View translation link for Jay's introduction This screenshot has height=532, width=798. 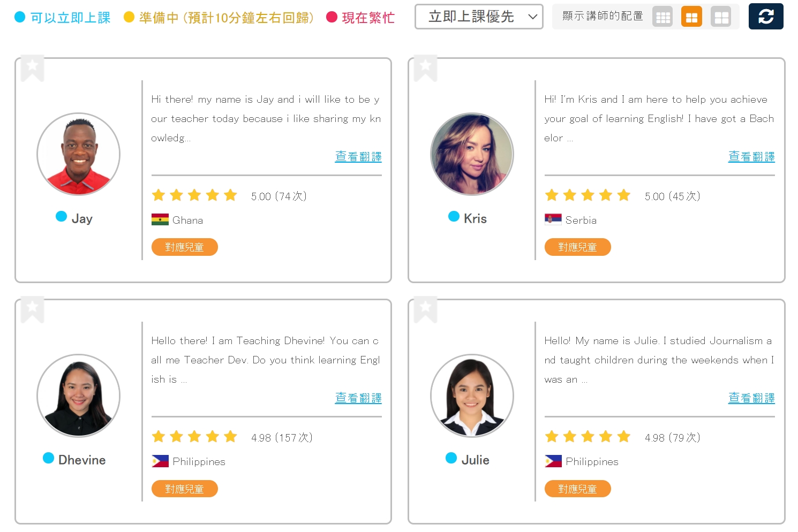[358, 157]
